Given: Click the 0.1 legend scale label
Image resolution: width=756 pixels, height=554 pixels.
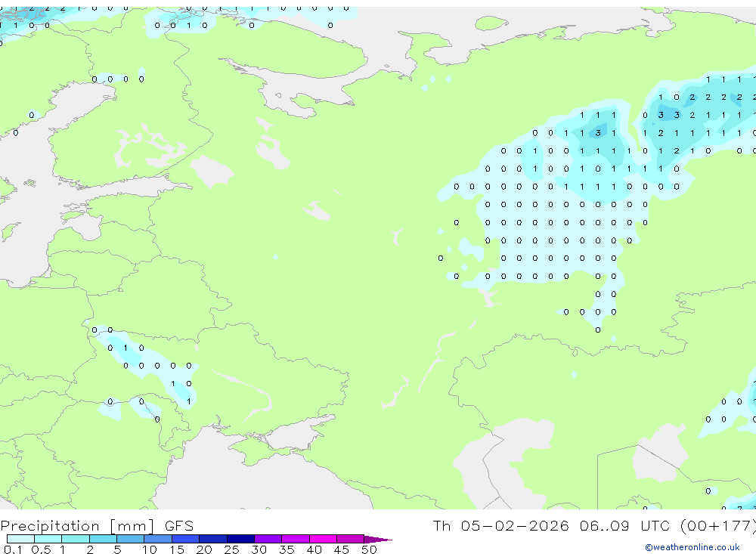Looking at the screenshot, I should pos(13,549).
